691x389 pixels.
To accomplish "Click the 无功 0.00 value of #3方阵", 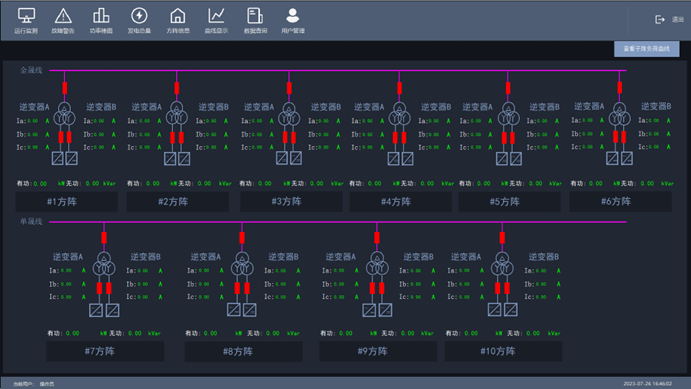I will 316,184.
